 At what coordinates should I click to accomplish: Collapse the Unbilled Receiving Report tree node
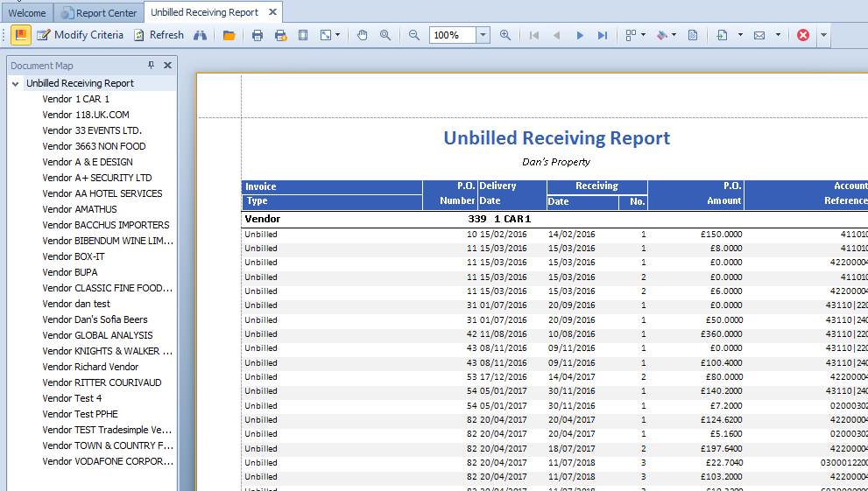(x=16, y=83)
